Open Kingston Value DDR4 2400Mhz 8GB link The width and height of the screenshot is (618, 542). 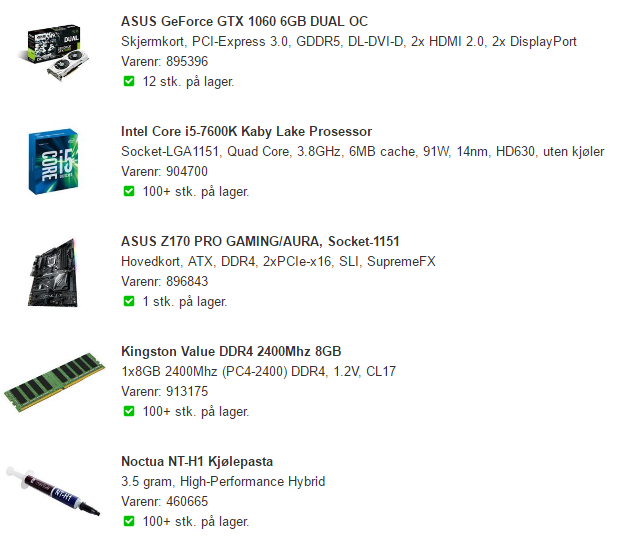tap(231, 351)
